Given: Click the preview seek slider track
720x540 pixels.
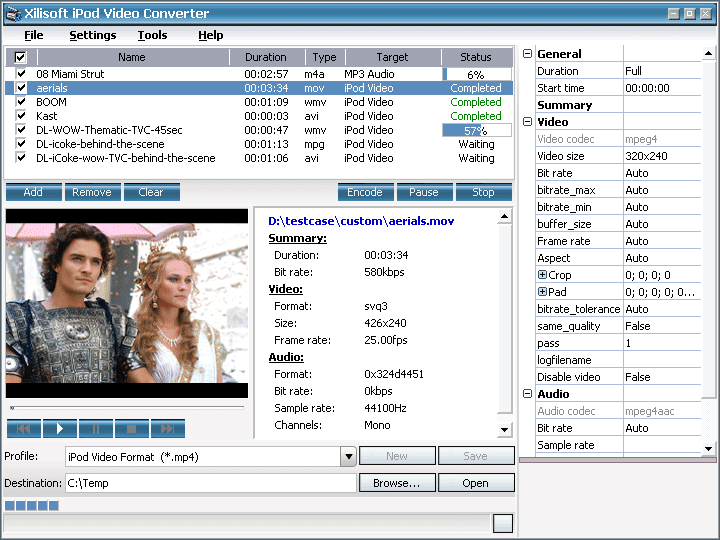Looking at the screenshot, I should (x=127, y=407).
